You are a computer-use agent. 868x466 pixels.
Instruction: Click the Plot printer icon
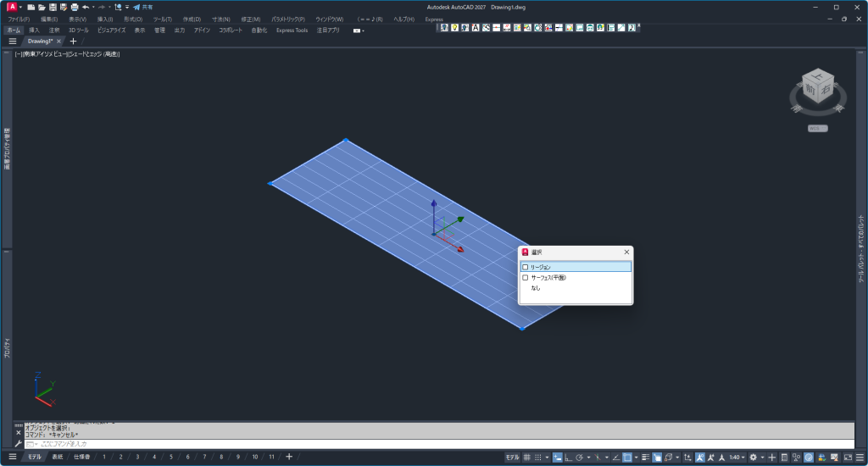pos(75,7)
